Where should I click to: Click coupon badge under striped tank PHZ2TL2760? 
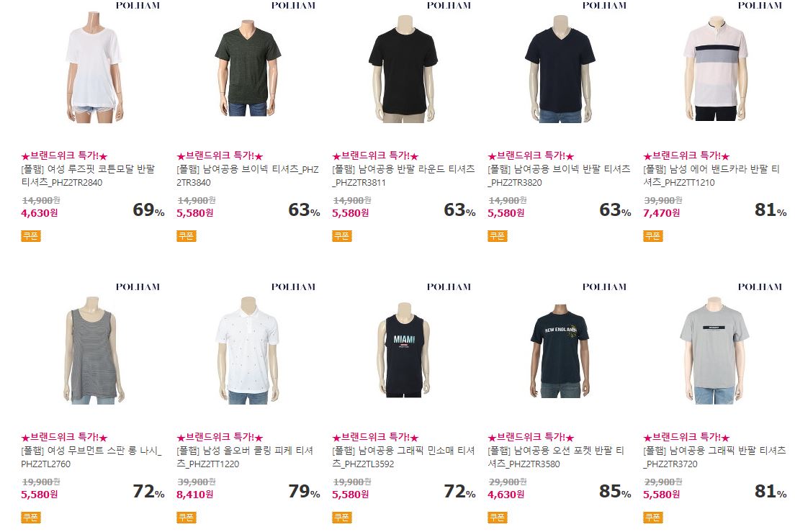(31, 518)
